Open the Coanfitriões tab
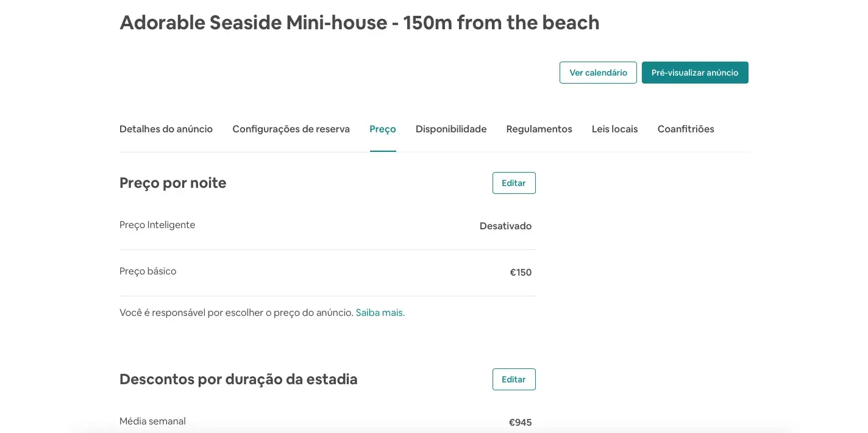Image resolution: width=868 pixels, height=433 pixels. pyautogui.click(x=686, y=129)
